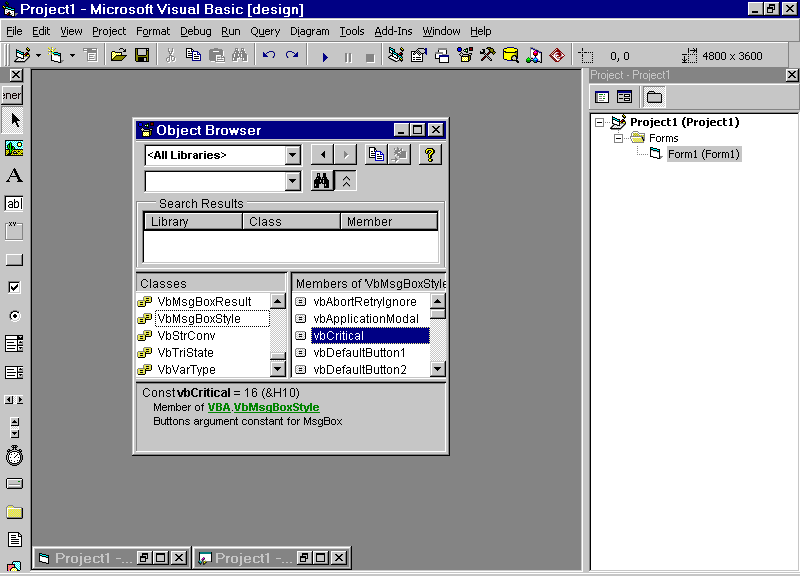Click the Help question mark button
800x576 pixels.
point(430,155)
